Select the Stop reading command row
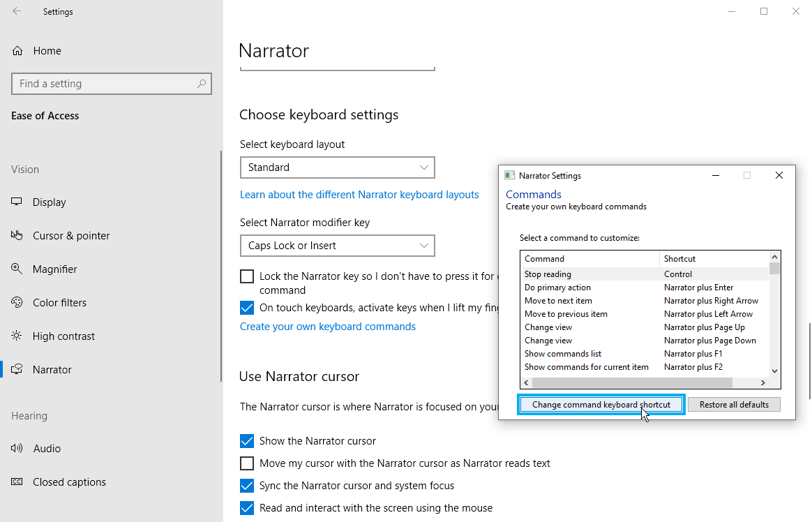The image size is (812, 522). point(645,274)
